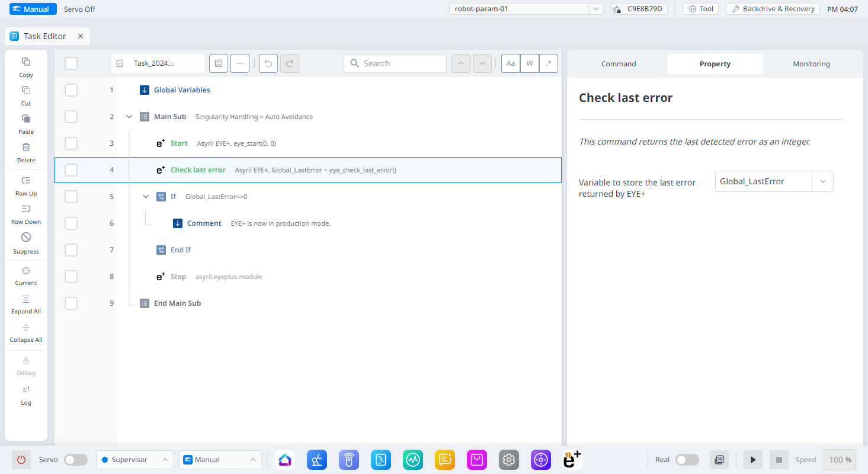Toggle the whole word W search option

point(530,63)
